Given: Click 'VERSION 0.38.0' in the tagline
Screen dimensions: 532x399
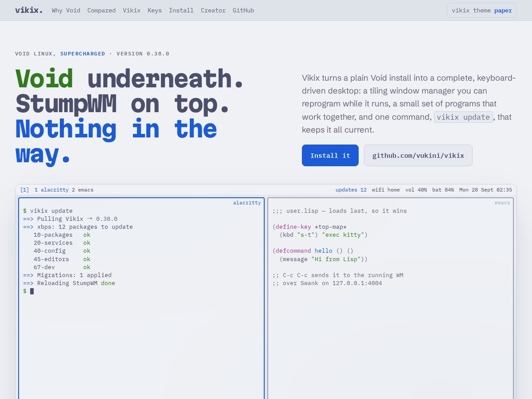Looking at the screenshot, I should point(143,54).
